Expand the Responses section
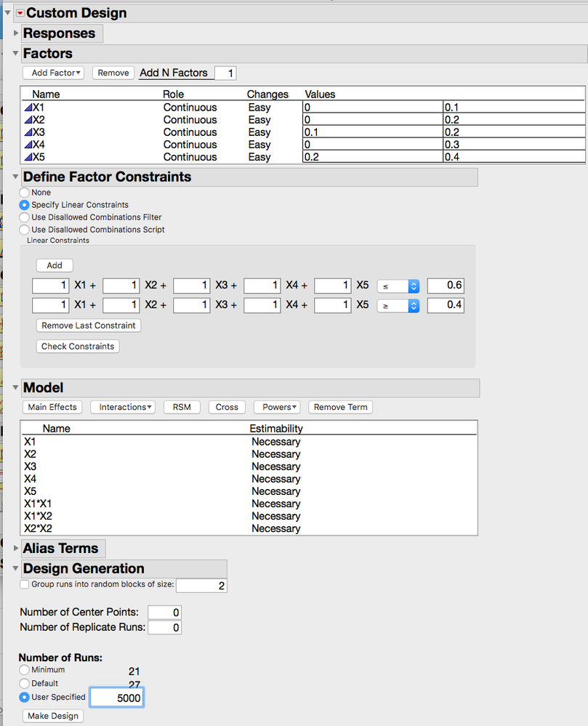Screen dimensions: 588x726 pos(16,33)
